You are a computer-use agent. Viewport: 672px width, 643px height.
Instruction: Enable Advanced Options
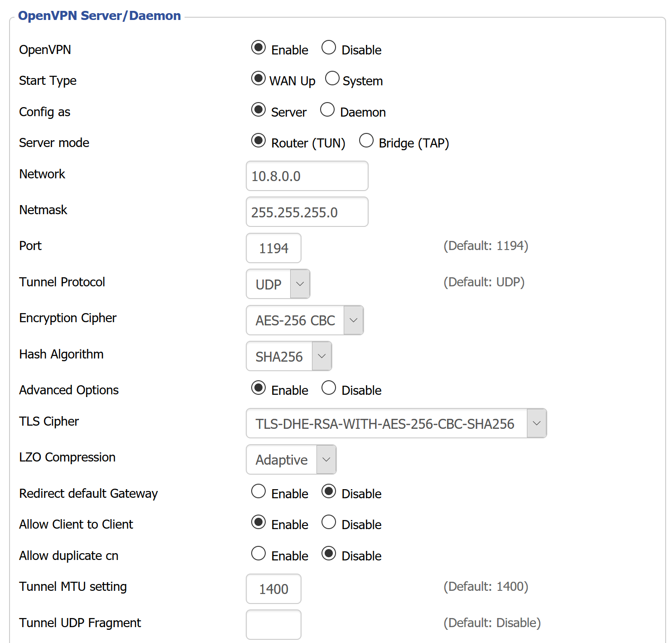tap(258, 388)
